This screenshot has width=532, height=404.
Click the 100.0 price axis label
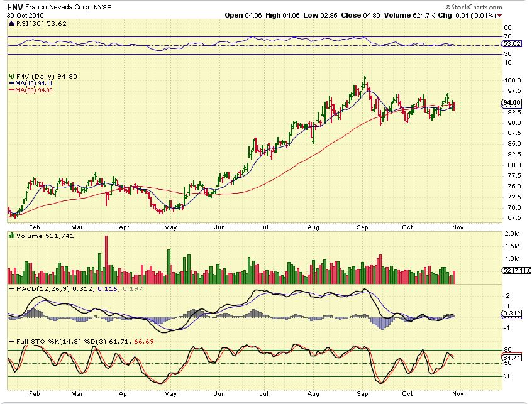pos(514,80)
